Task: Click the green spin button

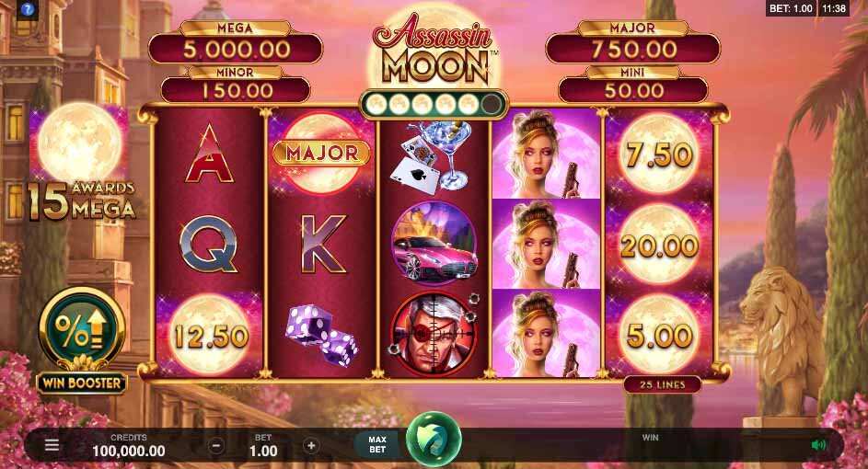Action: pyautogui.click(x=434, y=439)
